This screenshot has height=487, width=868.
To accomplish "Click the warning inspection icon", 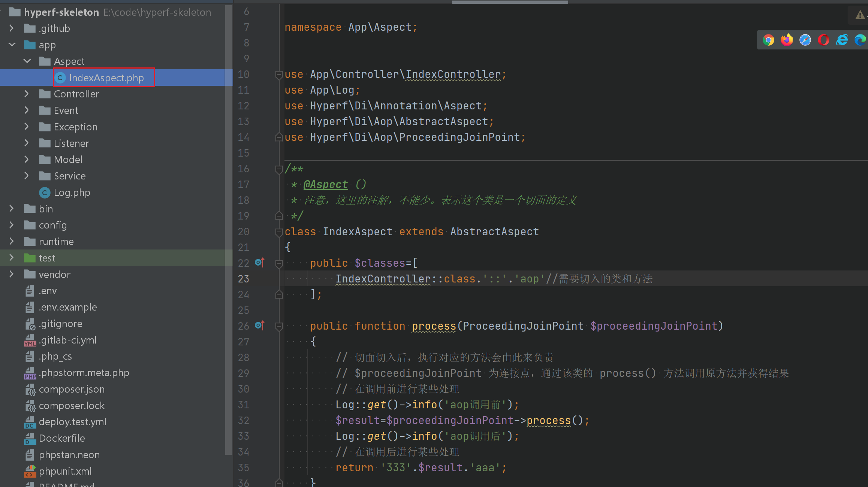I will point(860,15).
